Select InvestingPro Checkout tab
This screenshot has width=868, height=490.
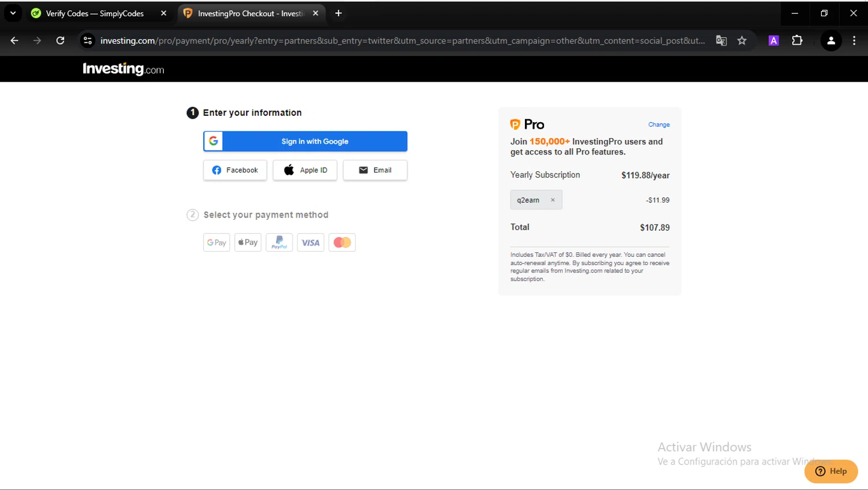250,13
